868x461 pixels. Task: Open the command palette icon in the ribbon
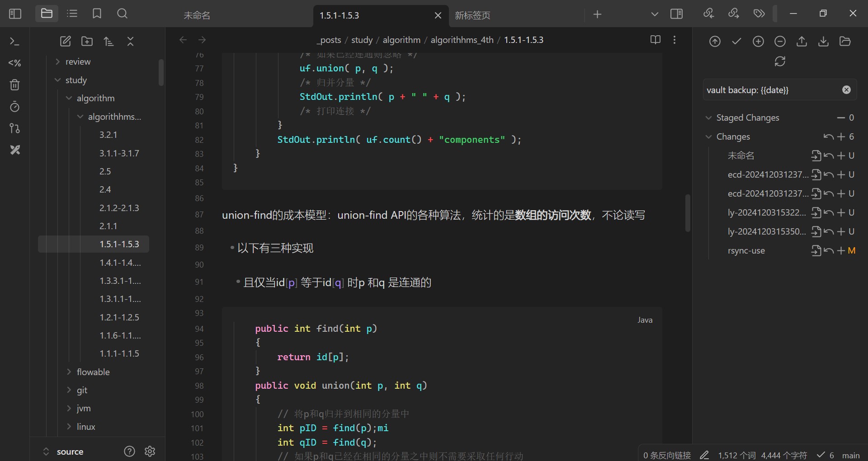[14, 41]
